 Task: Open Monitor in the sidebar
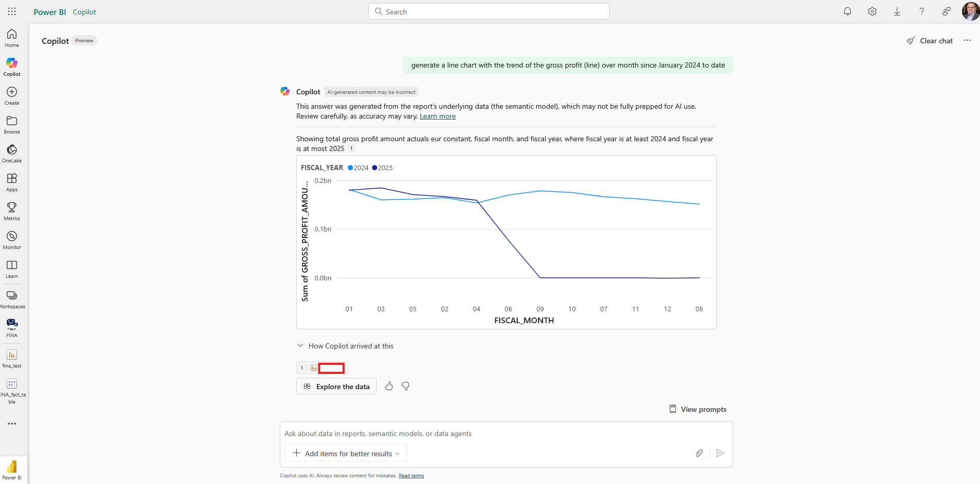click(x=12, y=240)
